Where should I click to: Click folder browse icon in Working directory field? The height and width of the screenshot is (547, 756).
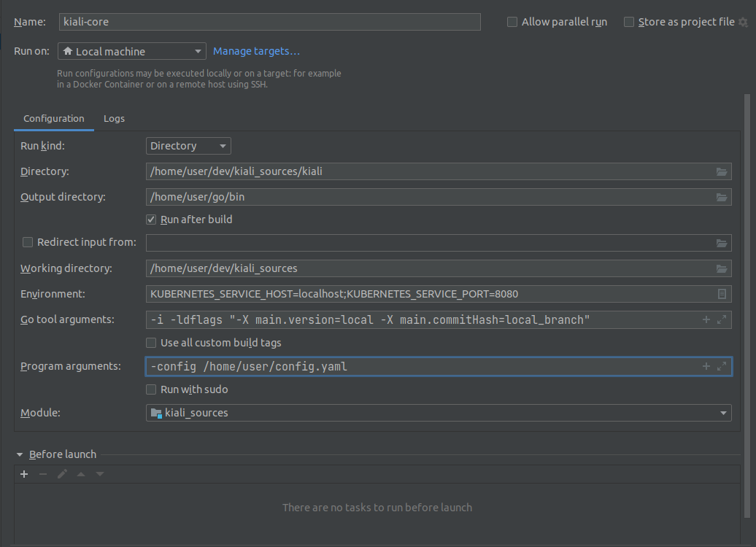[721, 268]
